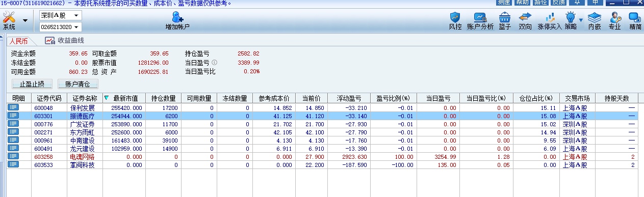The height and width of the screenshot is (197, 644).
Task: Open the 系统 system tools icon
Action: point(9,17)
